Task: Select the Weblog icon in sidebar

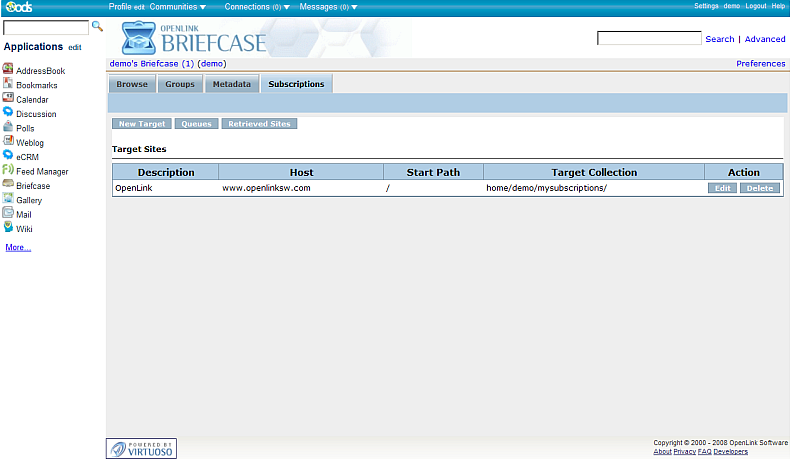Action: [8, 142]
